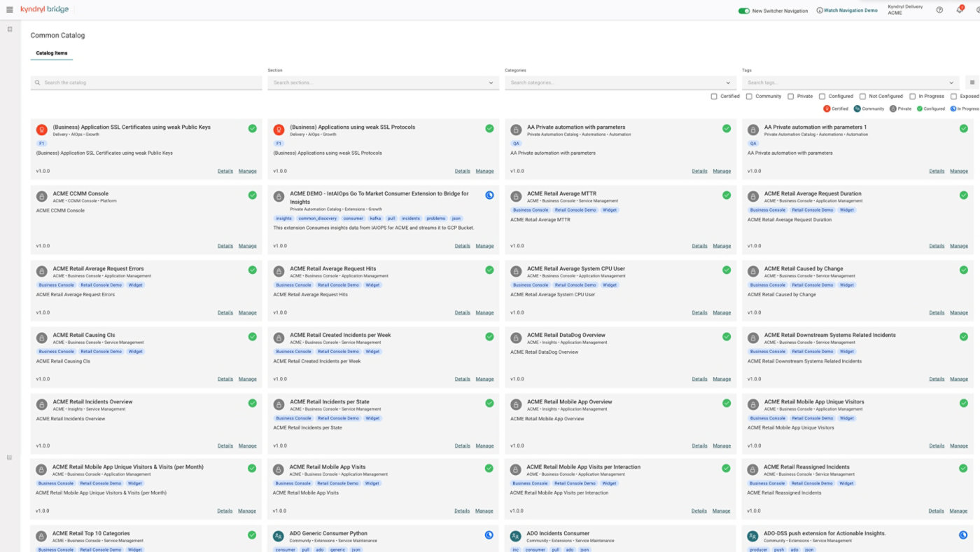
Task: Open Details for ACME Retail Reassigned Incidents
Action: click(937, 511)
